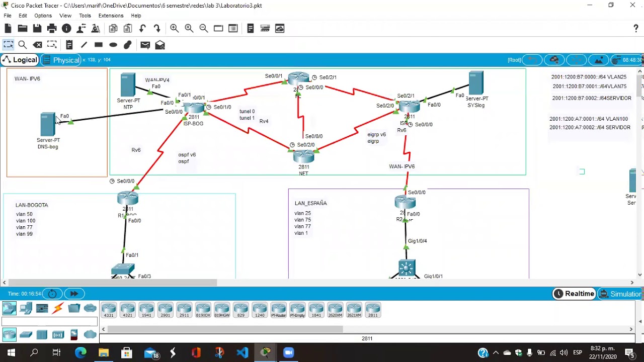
Task: Select the NTP server
Action: coord(128,85)
